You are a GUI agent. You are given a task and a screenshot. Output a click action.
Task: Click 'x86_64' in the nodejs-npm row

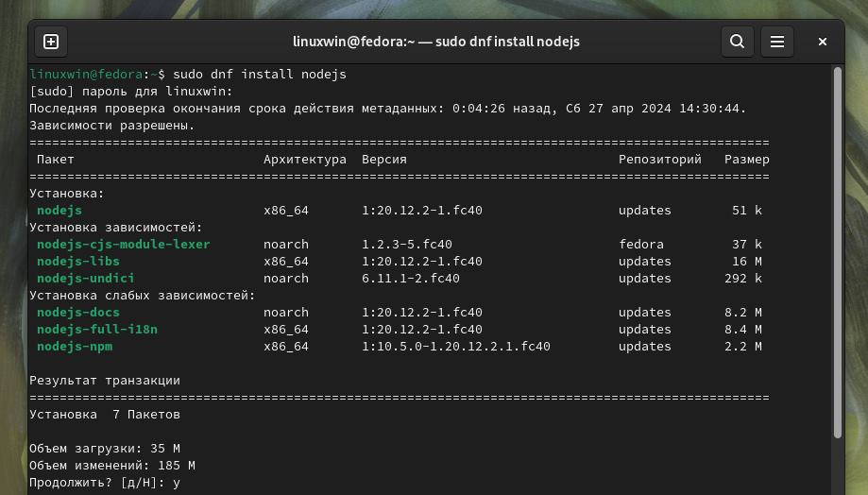click(x=286, y=347)
